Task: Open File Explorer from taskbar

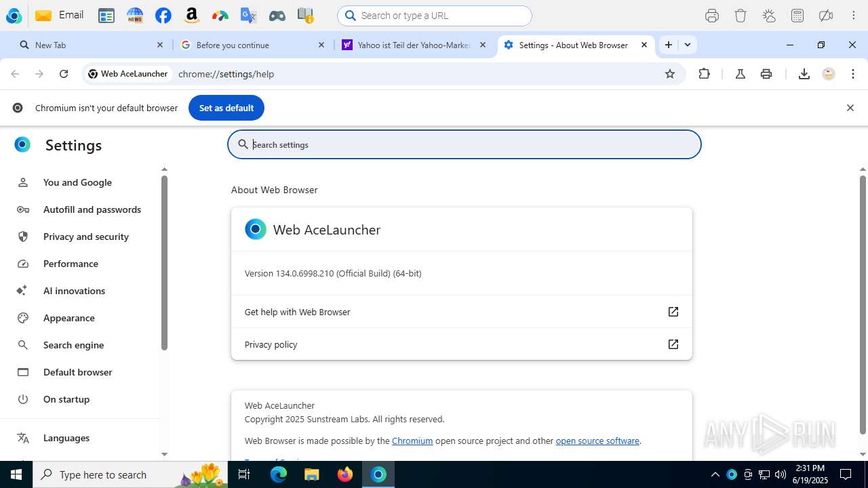Action: pos(311,474)
